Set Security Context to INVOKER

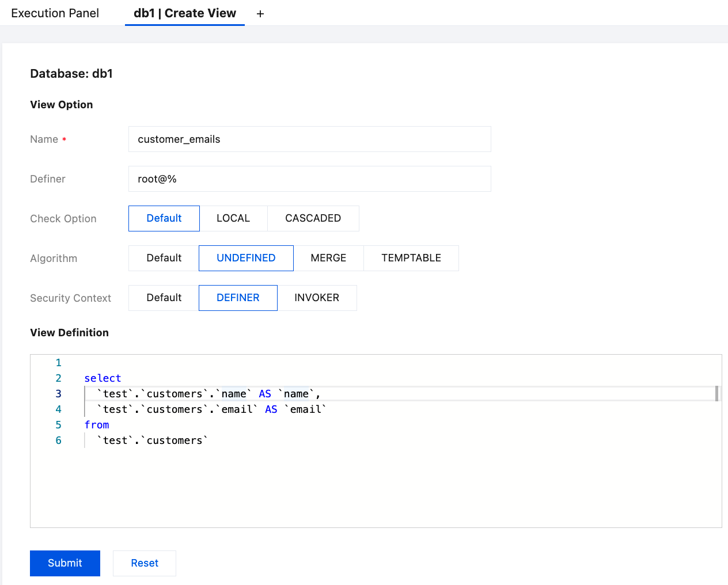pos(317,298)
